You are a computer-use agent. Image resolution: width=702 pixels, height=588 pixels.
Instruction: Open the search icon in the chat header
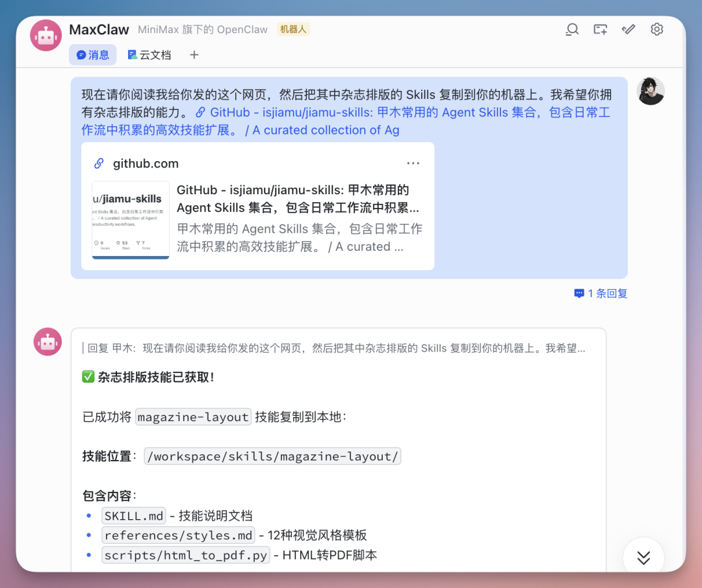[572, 29]
